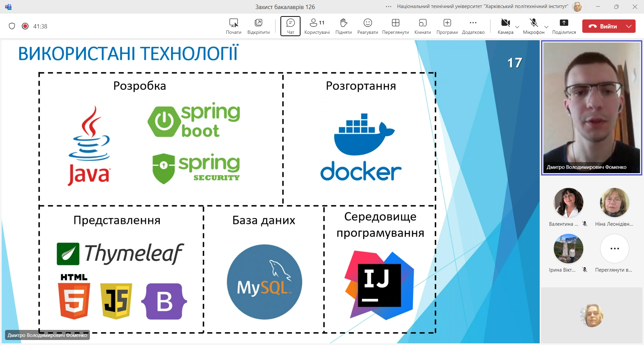Open the Переглянути view options
Screen dimensions: 644x345
[395, 26]
